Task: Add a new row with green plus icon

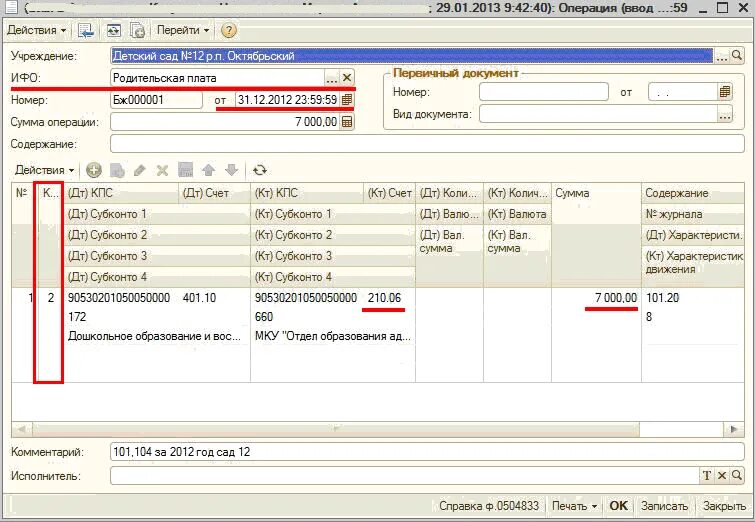Action: pyautogui.click(x=94, y=170)
